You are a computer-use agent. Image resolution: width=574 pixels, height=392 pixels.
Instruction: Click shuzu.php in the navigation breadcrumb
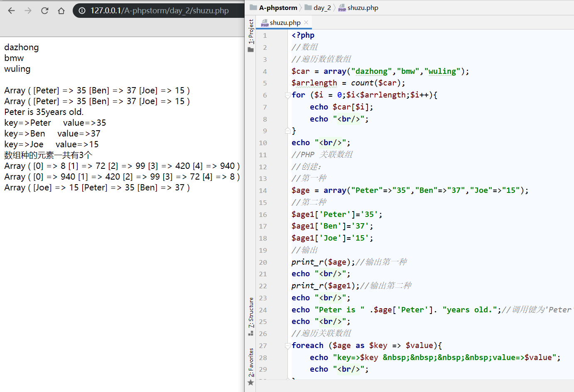point(362,7)
